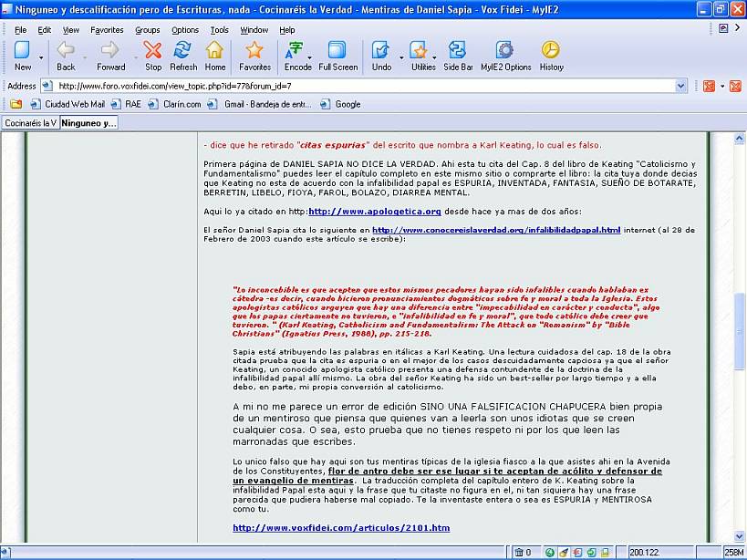This screenshot has height=560, width=747.
Task: Open the History panel icon
Action: point(551,55)
